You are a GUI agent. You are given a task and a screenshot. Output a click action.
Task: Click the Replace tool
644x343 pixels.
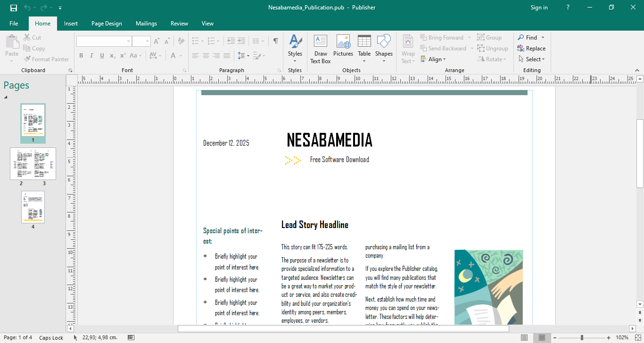(531, 49)
